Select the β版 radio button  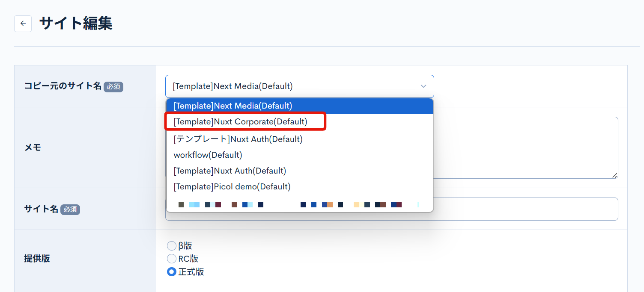pyautogui.click(x=171, y=246)
